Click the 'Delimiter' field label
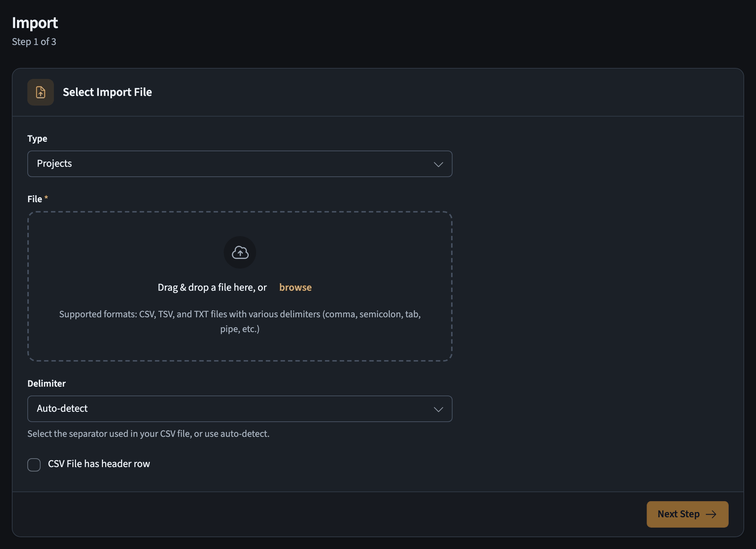 [46, 383]
